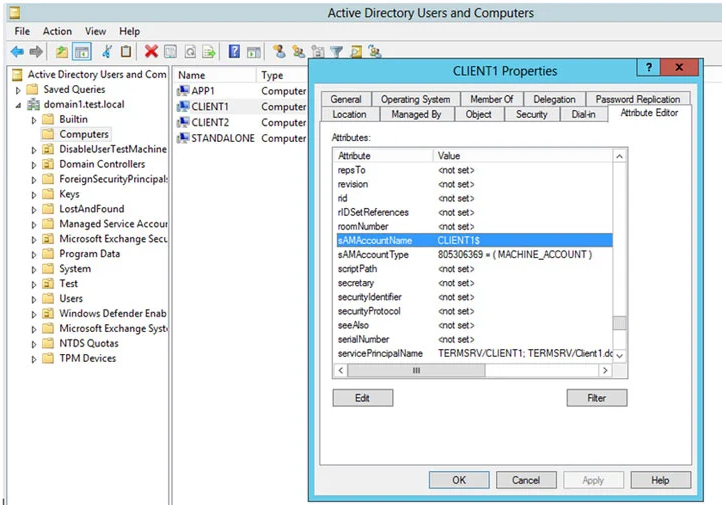The height and width of the screenshot is (516, 726).
Task: Toggle the show/hide console tree icon
Action: (82, 51)
